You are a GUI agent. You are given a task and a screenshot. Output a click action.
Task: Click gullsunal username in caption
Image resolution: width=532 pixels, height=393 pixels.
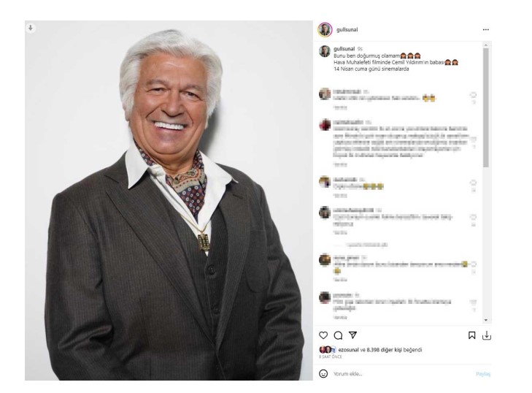click(x=344, y=49)
